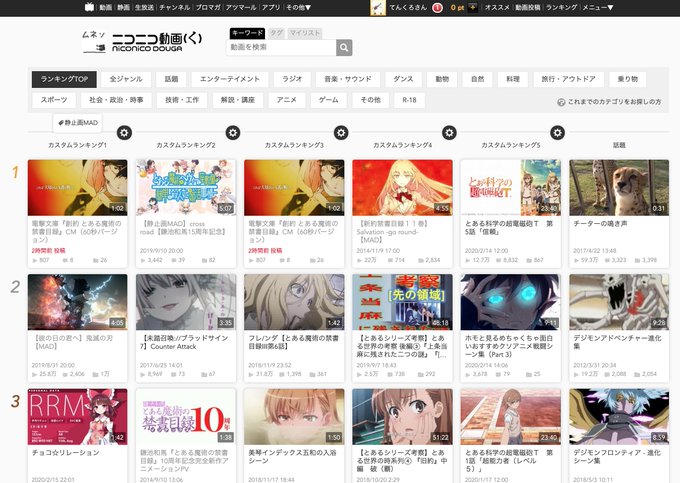680x483 pixels.
Task: Open the とある科学の超電磁砲T 第5話 thumbnail
Action: [510, 188]
